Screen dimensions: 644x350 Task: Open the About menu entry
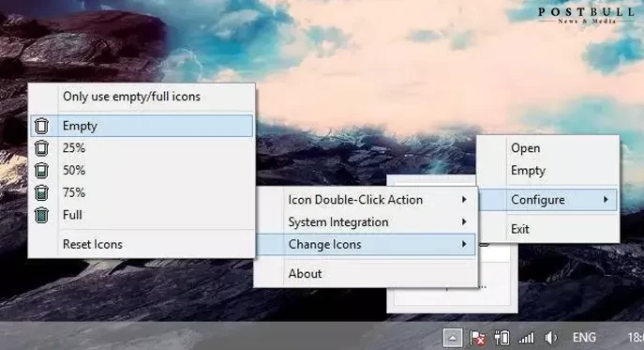[305, 273]
